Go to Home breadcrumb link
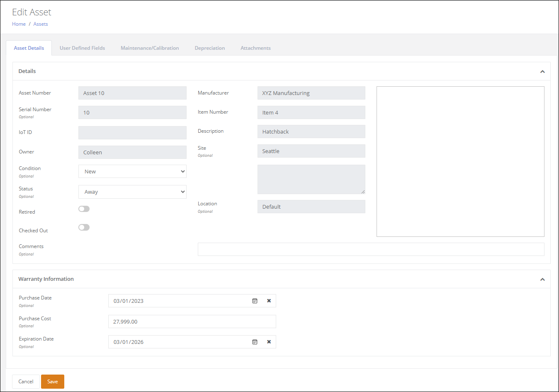This screenshot has width=559, height=392. (x=19, y=24)
